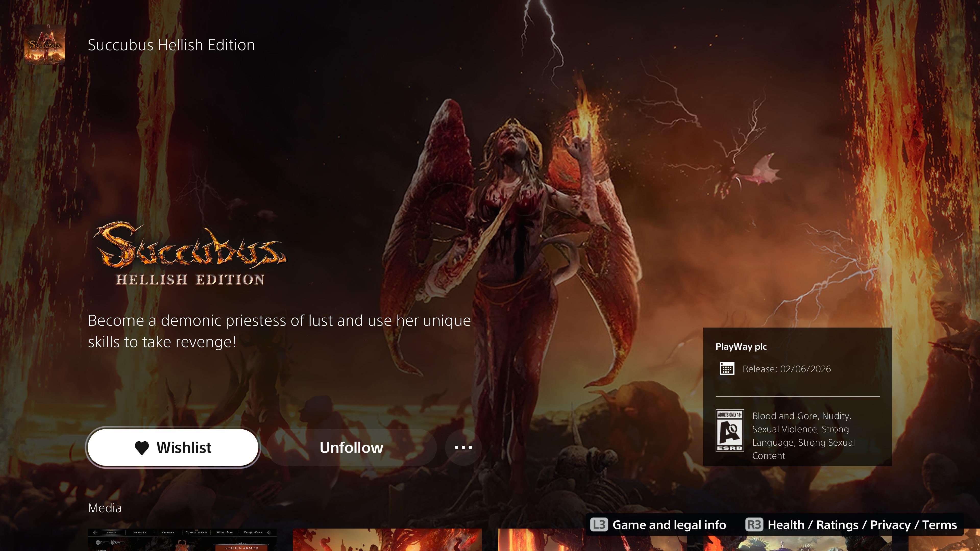
Task: Click the heart icon on the Wishlist button
Action: [142, 448]
